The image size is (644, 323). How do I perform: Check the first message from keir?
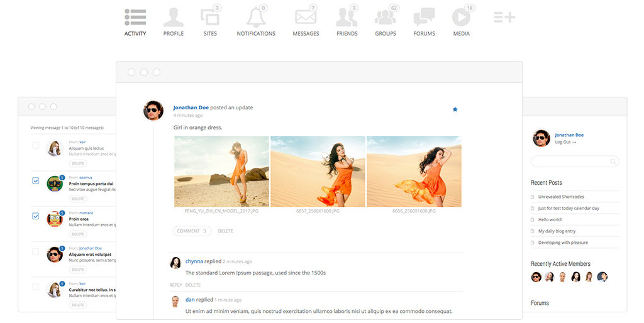36,146
